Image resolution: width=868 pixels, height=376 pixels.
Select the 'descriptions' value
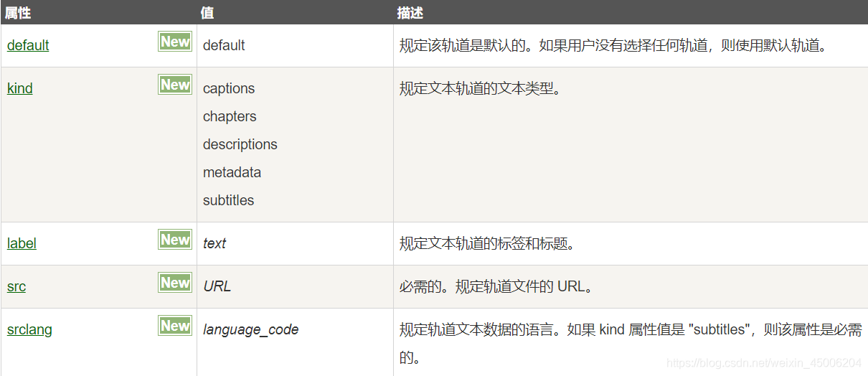[x=240, y=144]
